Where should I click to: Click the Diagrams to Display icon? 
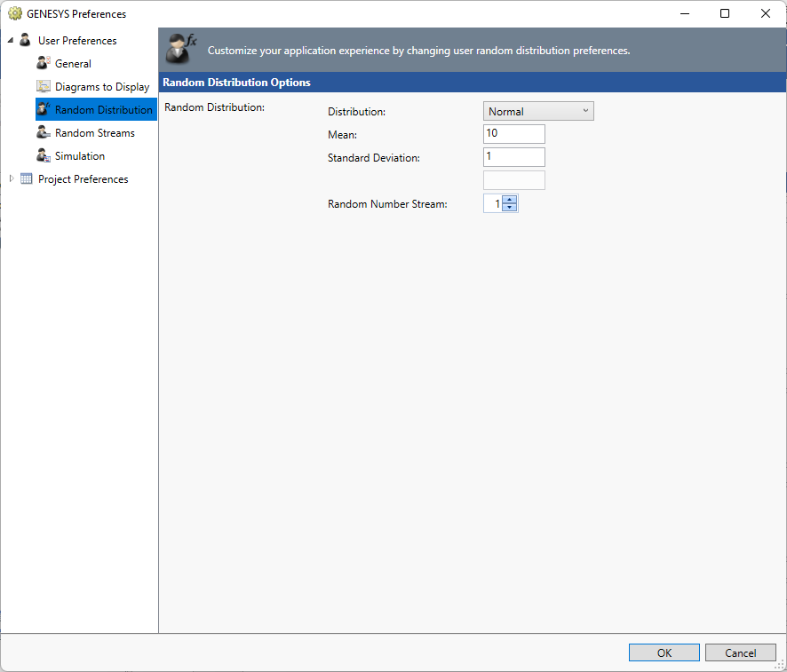44,86
